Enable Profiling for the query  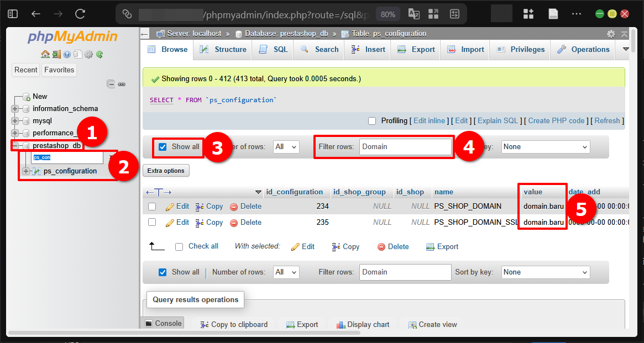(372, 120)
